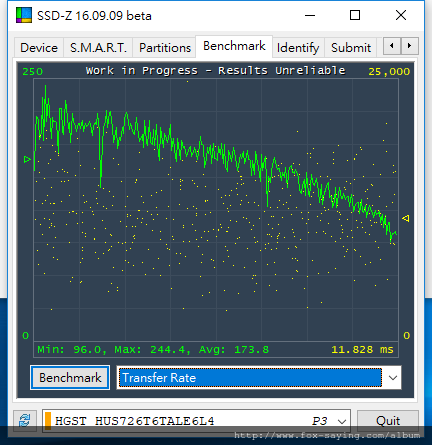Click the refresh drives icon button
This screenshot has width=432, height=445.
coord(25,421)
